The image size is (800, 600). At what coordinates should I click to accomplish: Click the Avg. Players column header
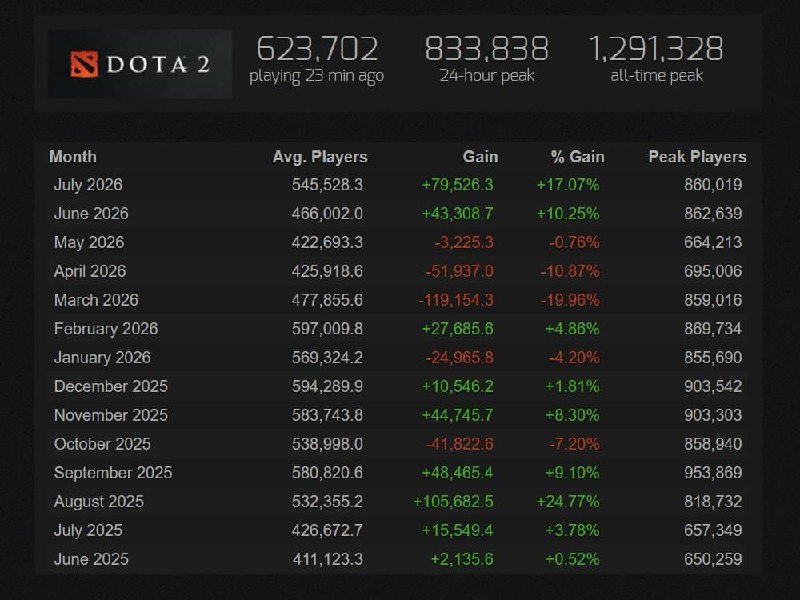(x=320, y=157)
